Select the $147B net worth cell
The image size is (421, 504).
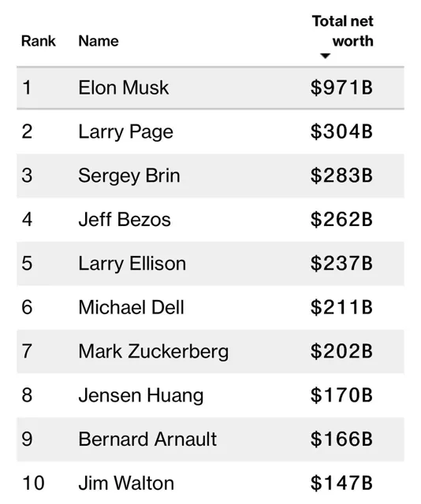point(341,483)
